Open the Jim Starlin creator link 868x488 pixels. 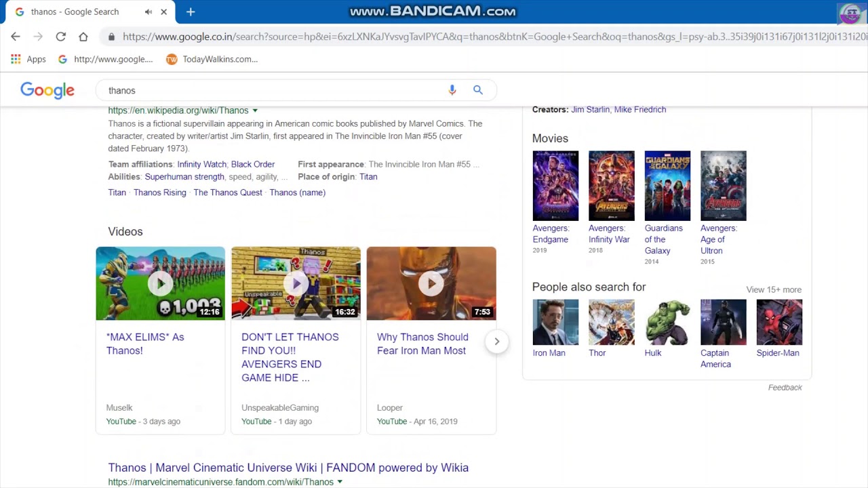[590, 109]
